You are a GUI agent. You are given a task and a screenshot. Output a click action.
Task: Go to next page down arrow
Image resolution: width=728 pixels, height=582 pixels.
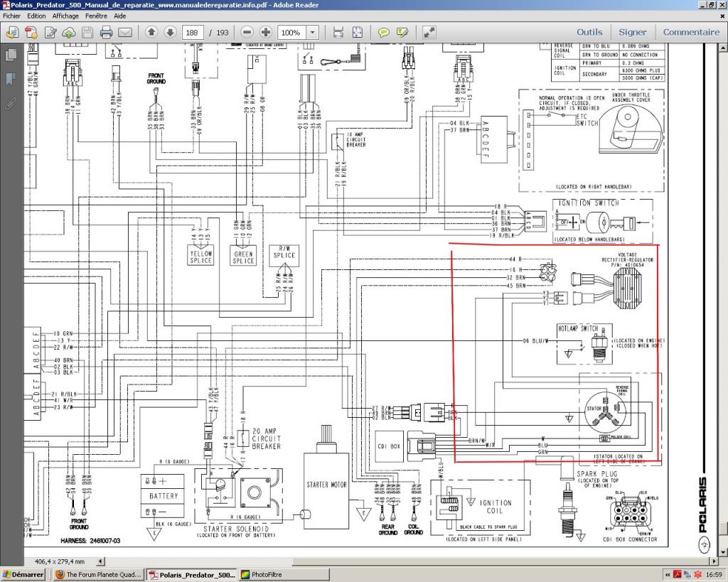[171, 32]
